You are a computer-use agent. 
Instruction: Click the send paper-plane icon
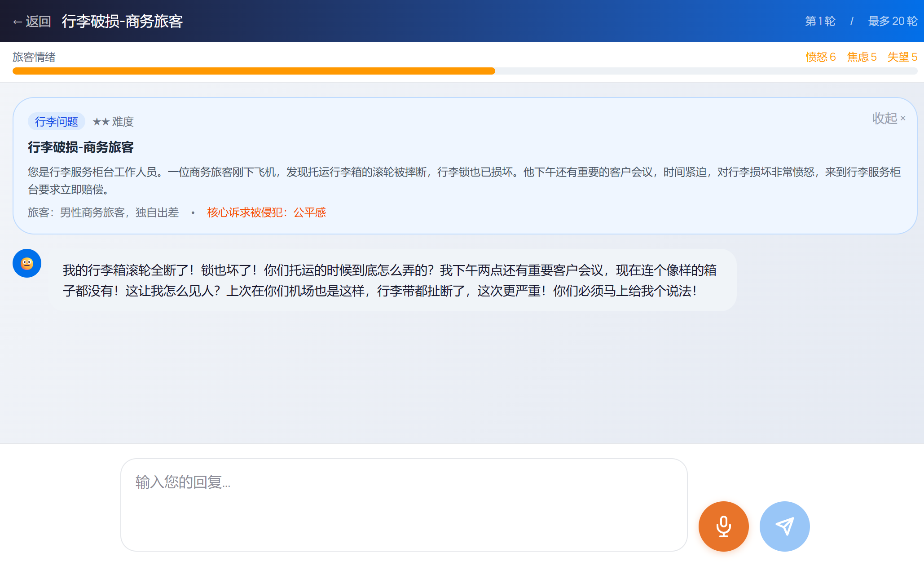click(784, 526)
